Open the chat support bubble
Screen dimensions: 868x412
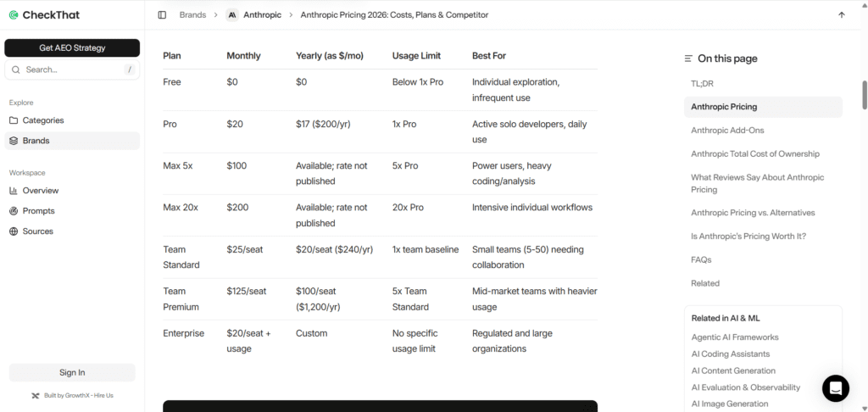click(x=835, y=388)
